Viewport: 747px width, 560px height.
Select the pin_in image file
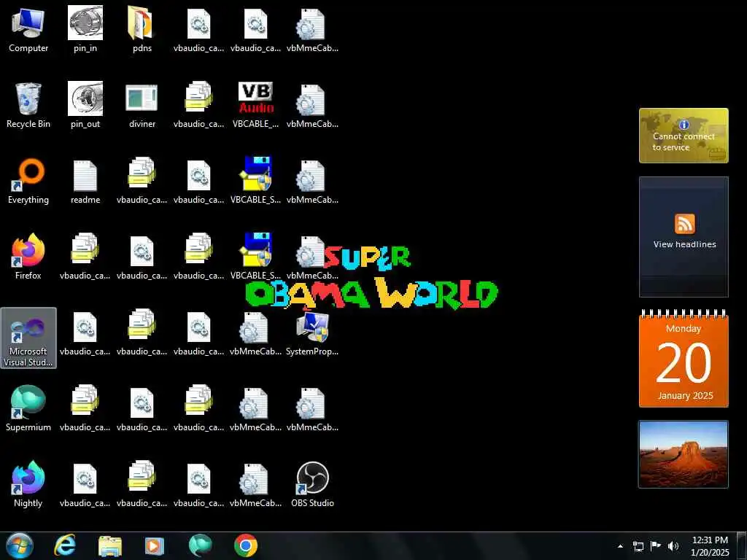tap(85, 29)
